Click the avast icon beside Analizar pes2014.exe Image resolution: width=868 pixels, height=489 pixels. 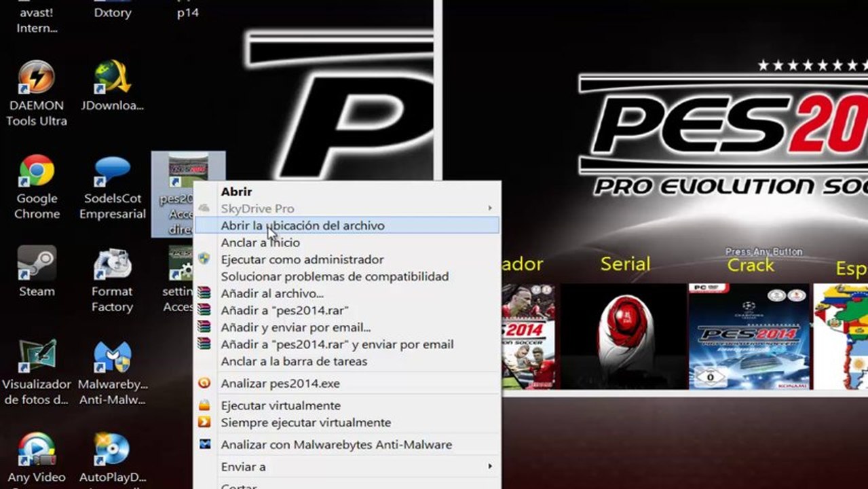click(204, 383)
